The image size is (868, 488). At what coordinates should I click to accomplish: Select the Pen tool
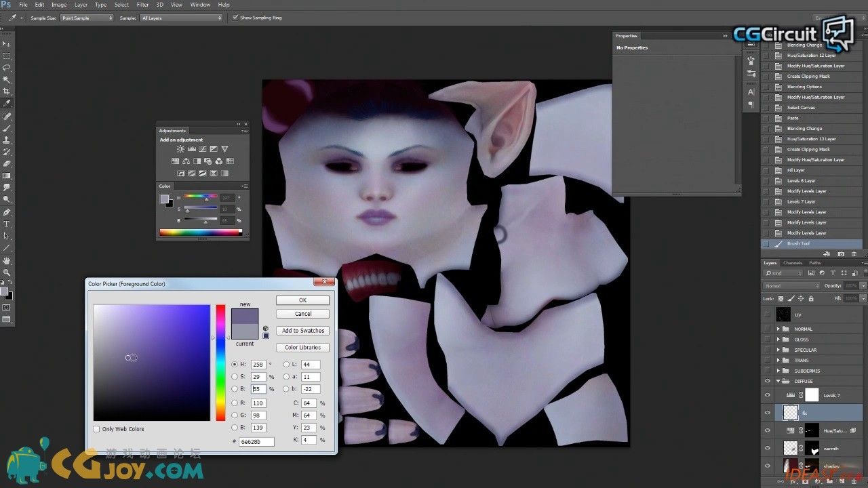click(7, 211)
